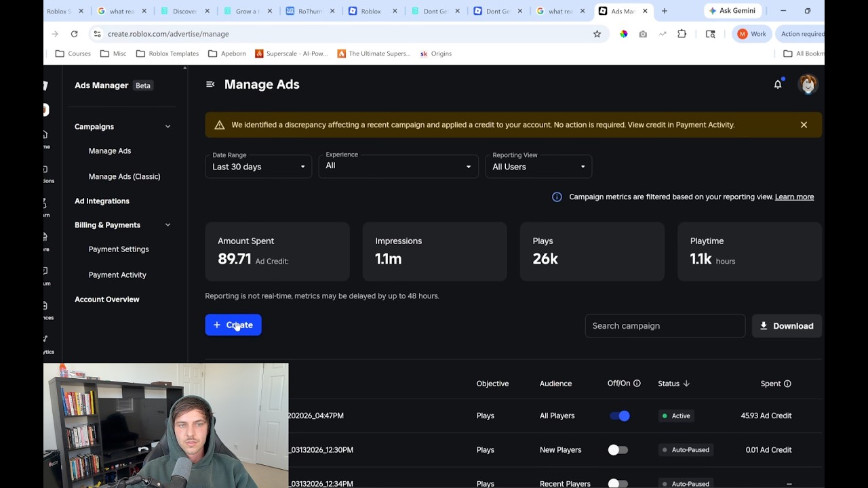Image resolution: width=868 pixels, height=488 pixels.
Task: Open a new browser tab
Action: click(x=665, y=11)
